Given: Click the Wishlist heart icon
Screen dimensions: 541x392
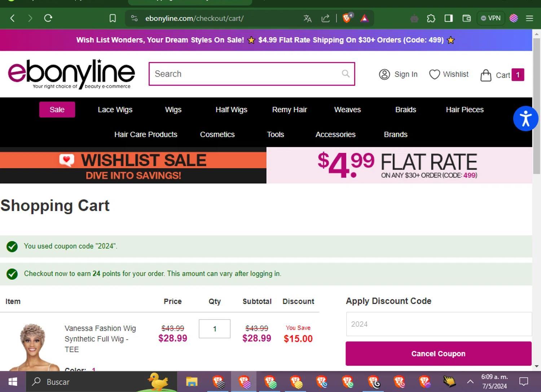Looking at the screenshot, I should click(x=434, y=74).
